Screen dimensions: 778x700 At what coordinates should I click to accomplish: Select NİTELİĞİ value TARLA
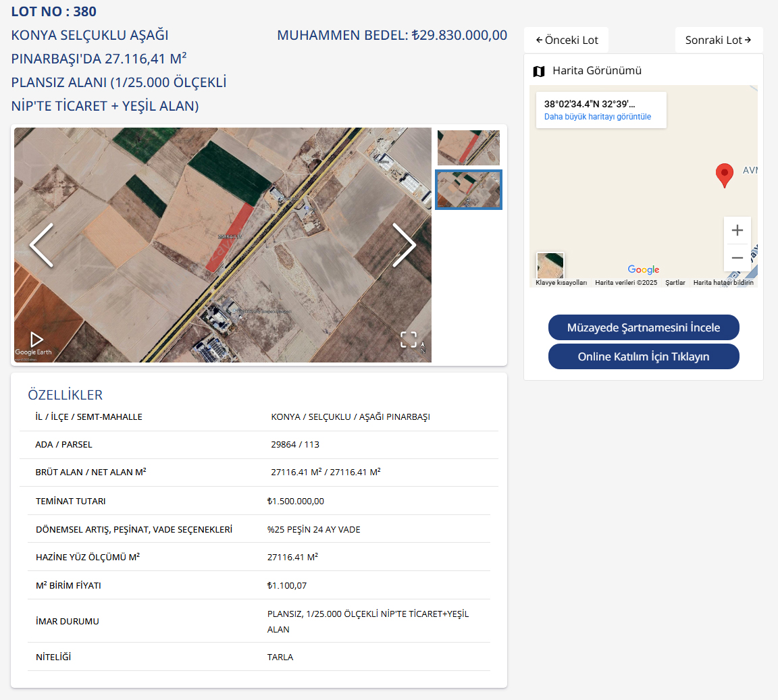[280, 657]
